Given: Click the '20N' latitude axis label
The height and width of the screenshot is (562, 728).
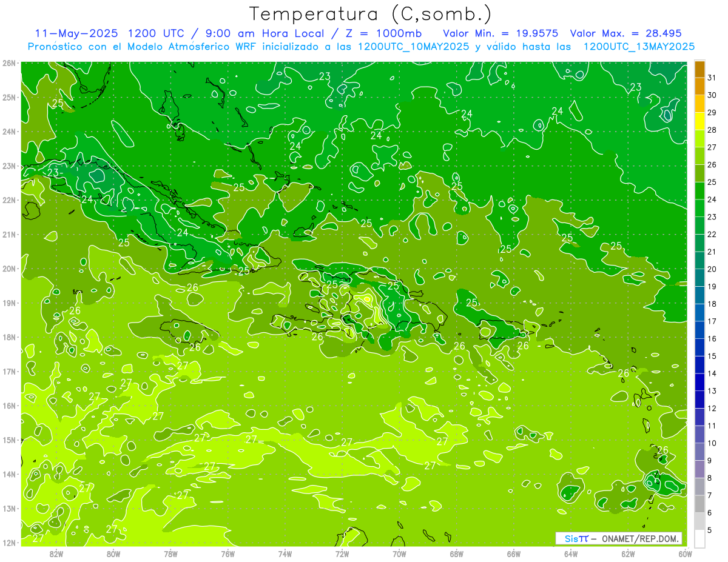Looking at the screenshot, I should point(9,269).
